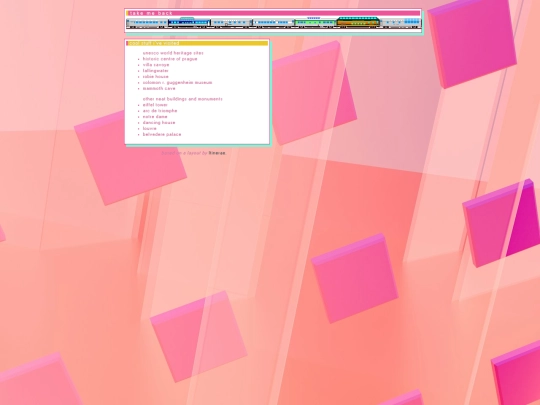
Task: Click the 'louvre' list item
Action: click(x=149, y=128)
